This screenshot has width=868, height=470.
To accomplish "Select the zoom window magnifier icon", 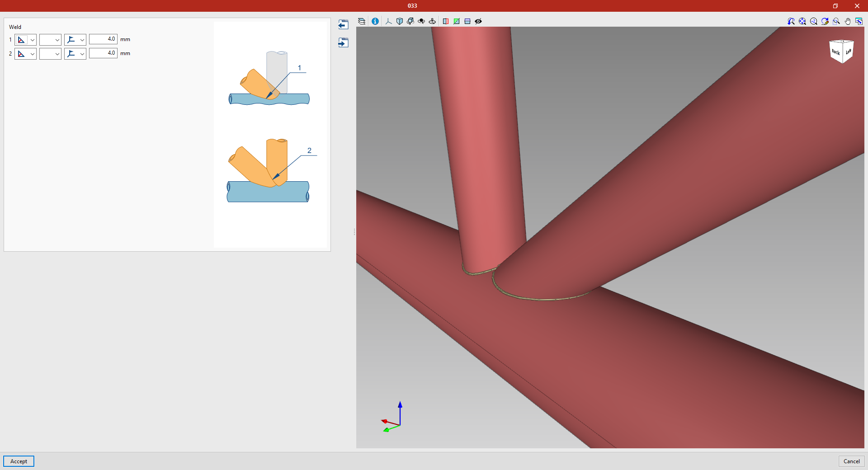I will click(x=836, y=21).
